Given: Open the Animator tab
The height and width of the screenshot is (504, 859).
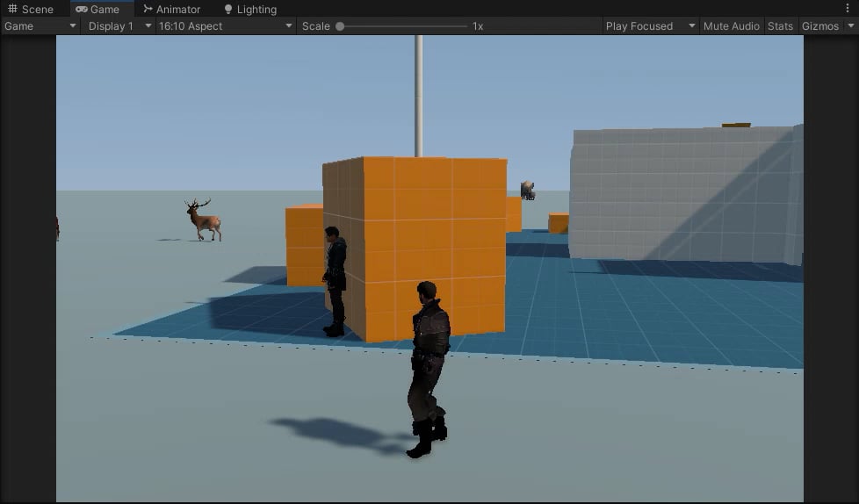Looking at the screenshot, I should point(171,10).
